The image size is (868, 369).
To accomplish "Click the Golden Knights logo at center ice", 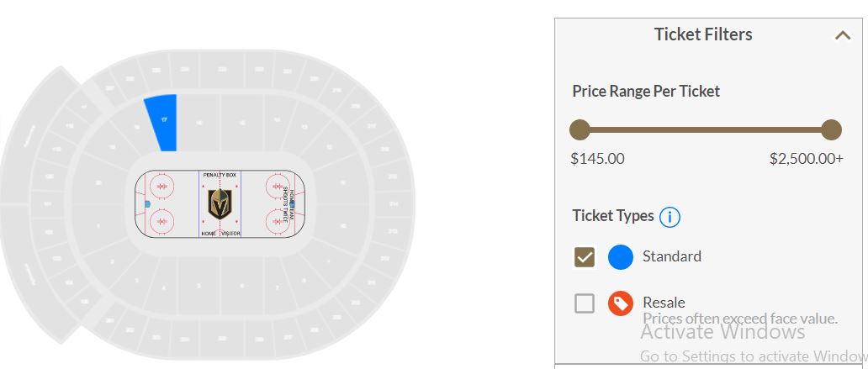I will [x=220, y=204].
